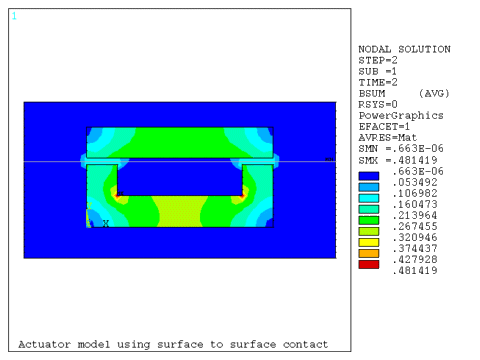Click the 'EFACET=1' text
480x360 pixels.
click(384, 127)
